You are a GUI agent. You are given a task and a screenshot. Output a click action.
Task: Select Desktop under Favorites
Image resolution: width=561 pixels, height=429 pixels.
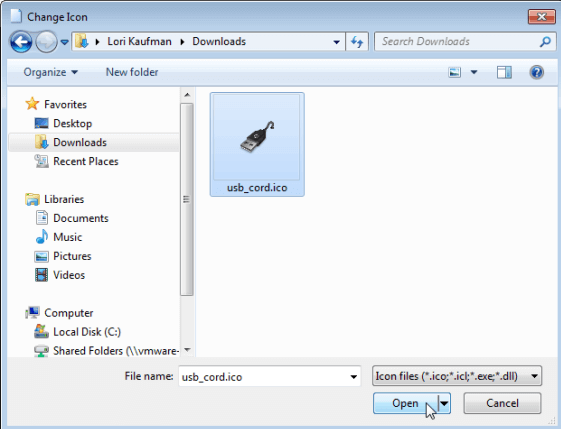click(73, 123)
